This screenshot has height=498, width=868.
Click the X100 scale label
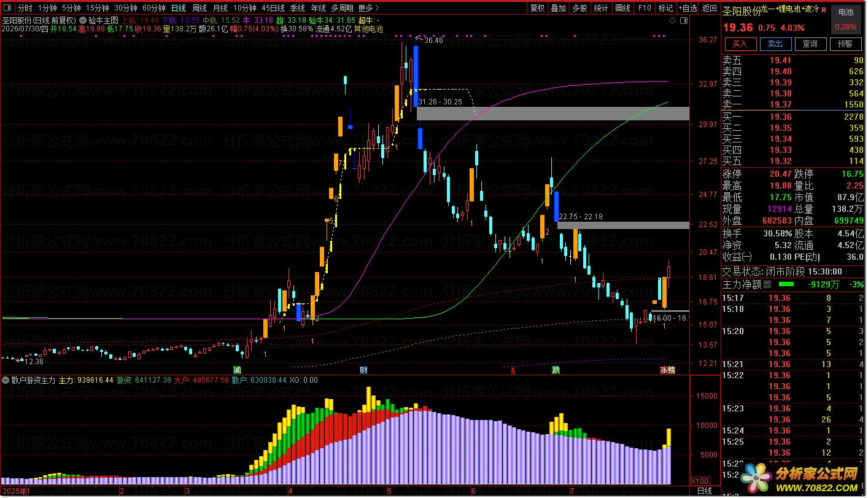pyautogui.click(x=700, y=481)
